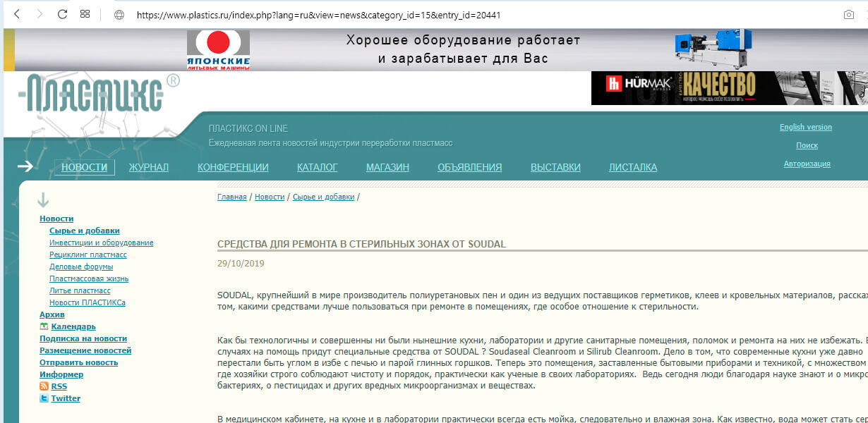Open Рециклинг пластмасс sidebar item
868x423 pixels.
click(88, 255)
